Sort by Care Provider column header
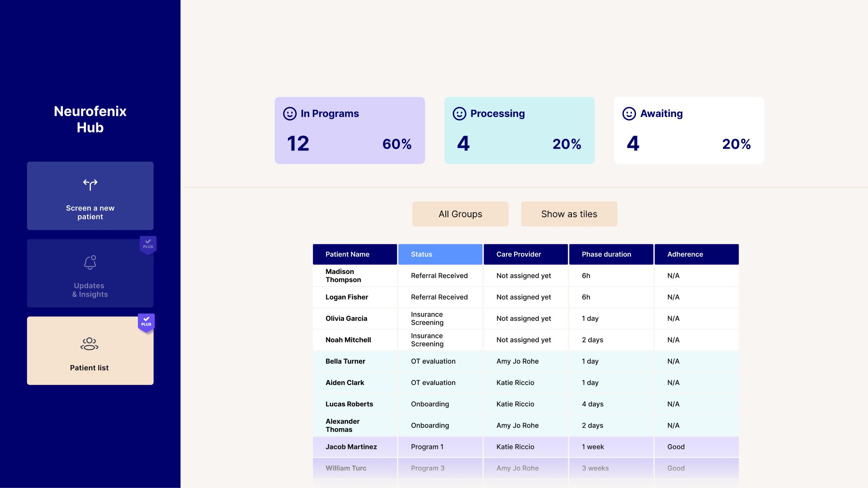Screen dimensions: 868x488 click(526, 254)
